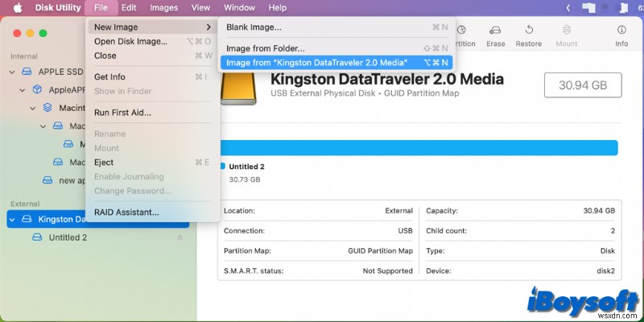
Task: Choose Get Info menu item
Action: 152,76
